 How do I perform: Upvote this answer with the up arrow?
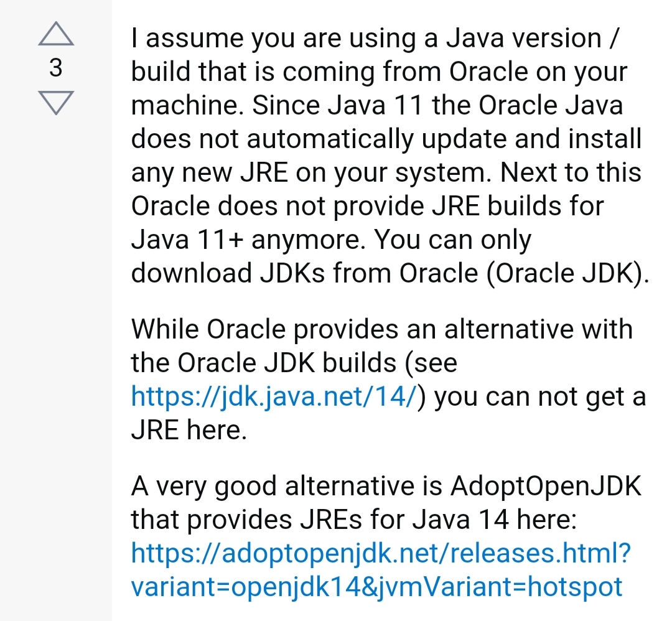click(x=56, y=34)
